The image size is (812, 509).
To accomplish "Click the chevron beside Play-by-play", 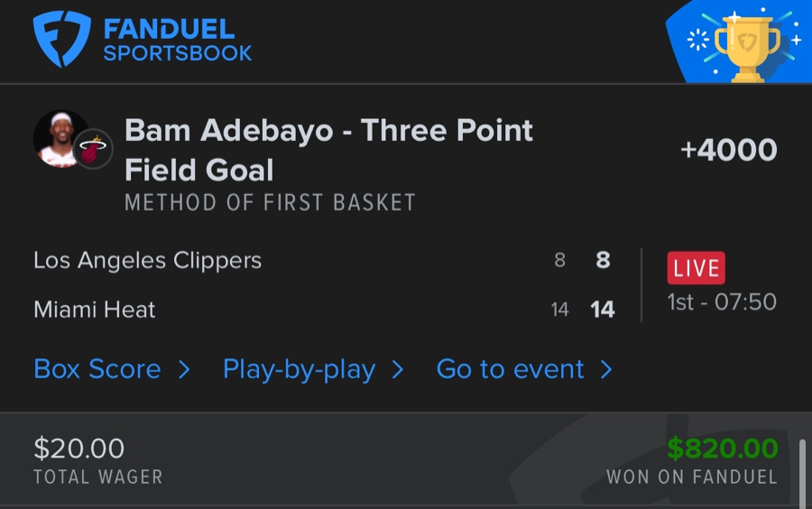I will pyautogui.click(x=397, y=369).
